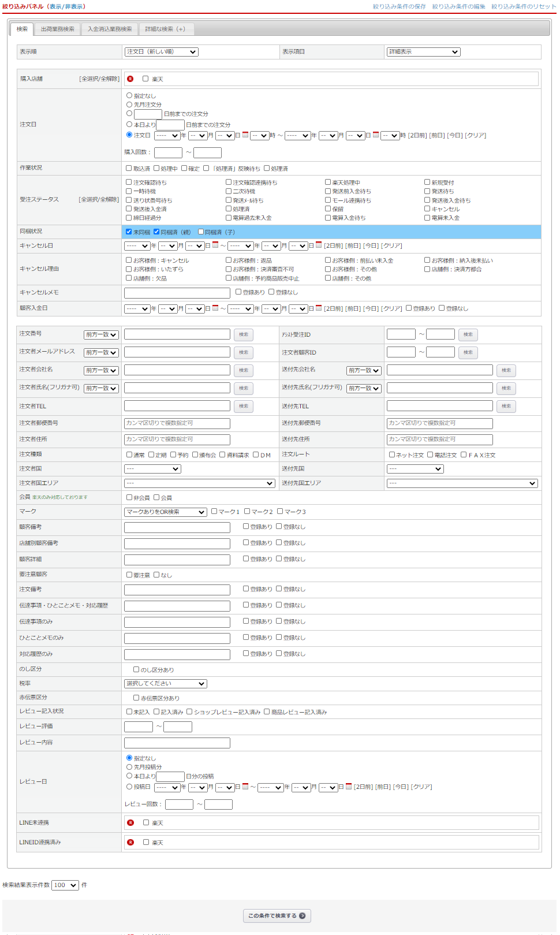Viewport: 560px width, 935px height.
Task: Open customer payment date start calendar icon
Action: 215,308
